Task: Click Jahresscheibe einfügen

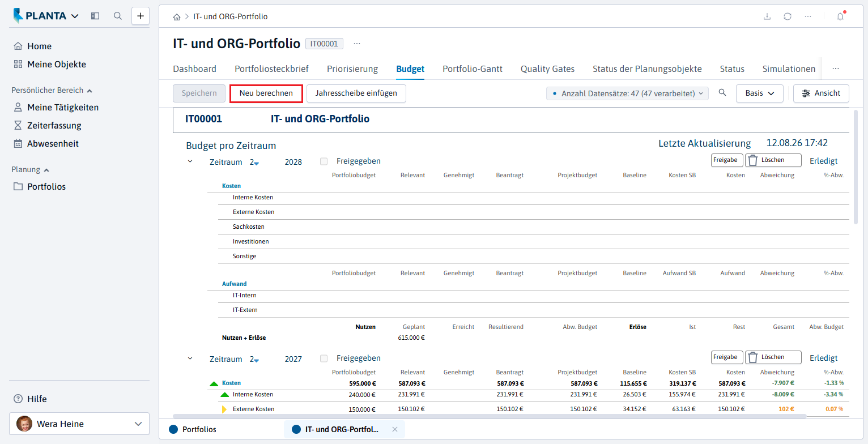Action: (356, 93)
